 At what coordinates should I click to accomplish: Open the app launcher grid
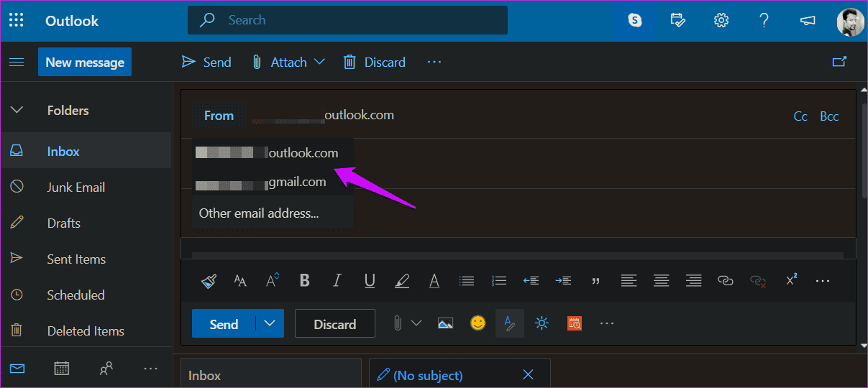(x=17, y=20)
